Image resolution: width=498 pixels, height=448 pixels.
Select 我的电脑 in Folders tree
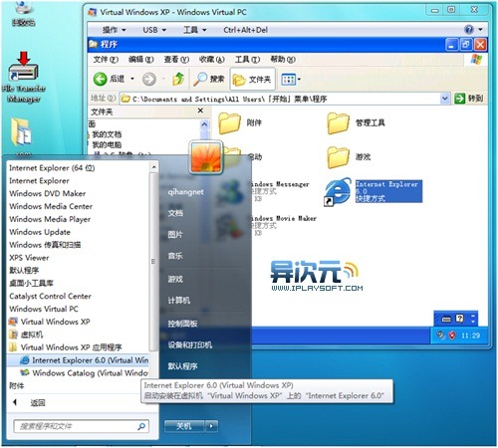click(107, 145)
